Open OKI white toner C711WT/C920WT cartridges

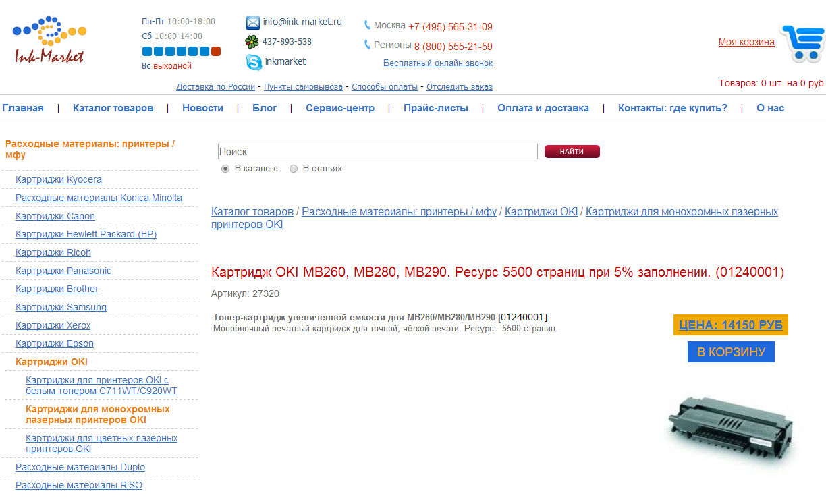point(101,385)
